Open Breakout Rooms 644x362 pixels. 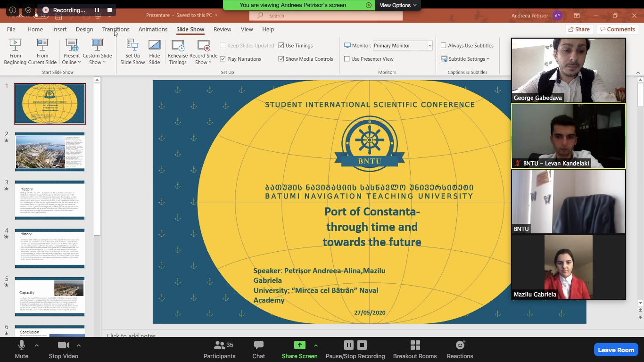click(415, 349)
